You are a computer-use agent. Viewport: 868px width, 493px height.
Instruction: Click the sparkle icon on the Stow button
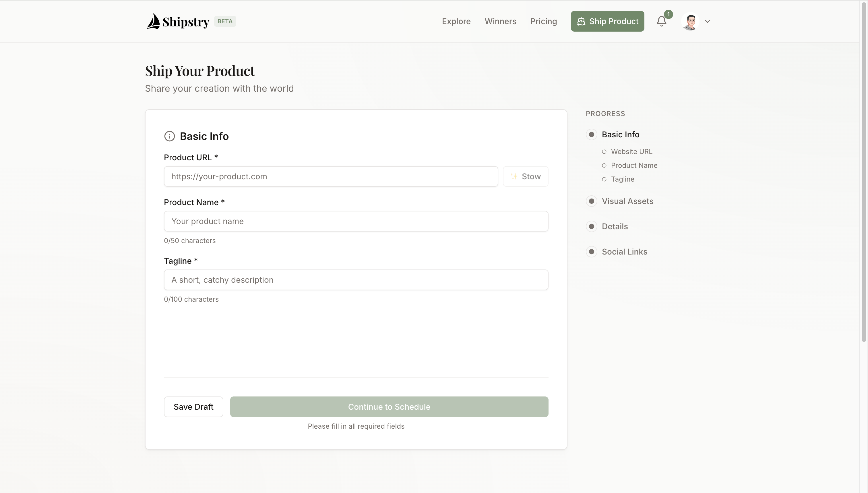click(x=514, y=176)
